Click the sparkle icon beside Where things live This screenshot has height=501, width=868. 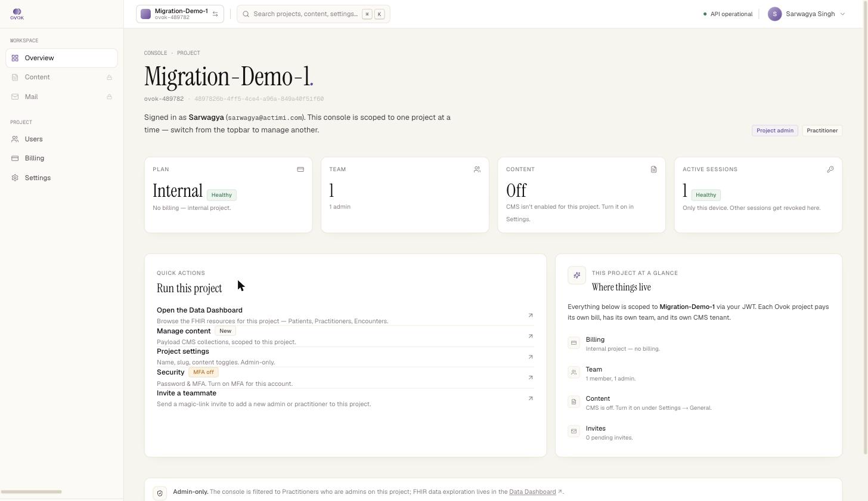[x=576, y=275]
